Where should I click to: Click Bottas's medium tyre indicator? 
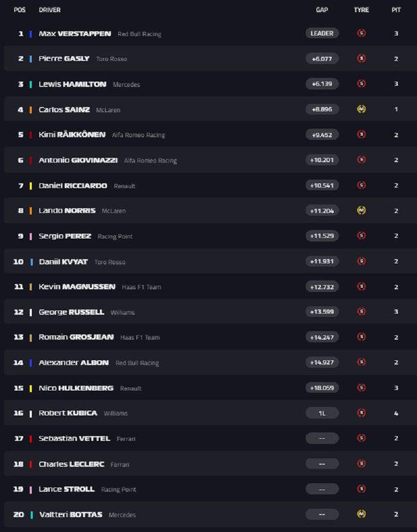[360, 514]
